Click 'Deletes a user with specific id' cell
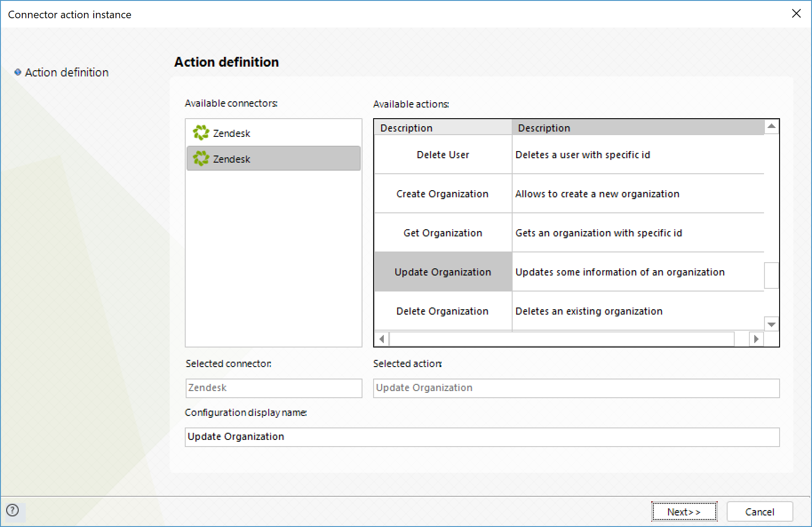Screen dimensions: 812x527 (x=638, y=155)
